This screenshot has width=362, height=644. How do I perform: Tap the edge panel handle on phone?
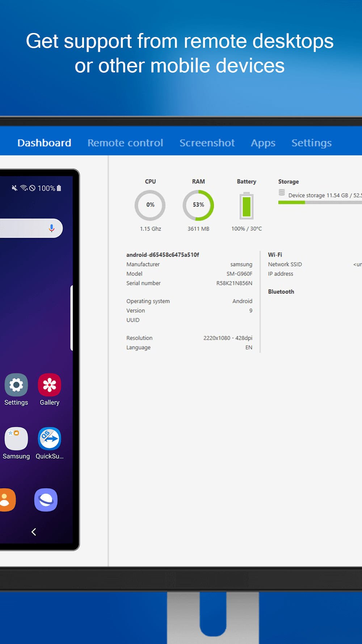point(71,318)
